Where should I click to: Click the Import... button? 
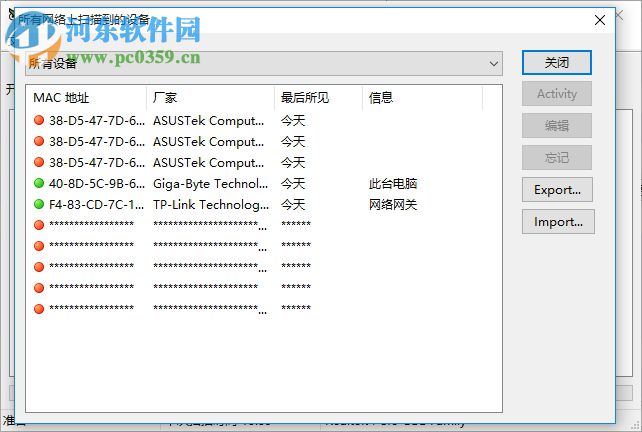point(558,222)
